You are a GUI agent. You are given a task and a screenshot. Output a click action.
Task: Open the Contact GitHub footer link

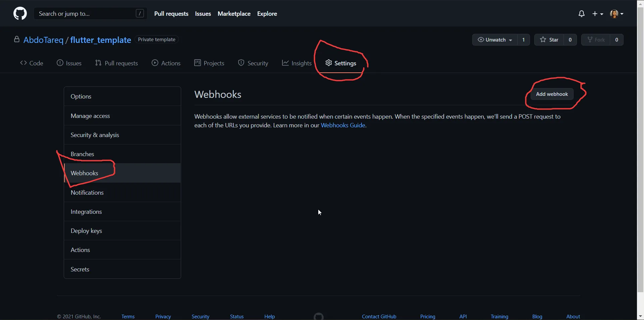[x=379, y=316]
